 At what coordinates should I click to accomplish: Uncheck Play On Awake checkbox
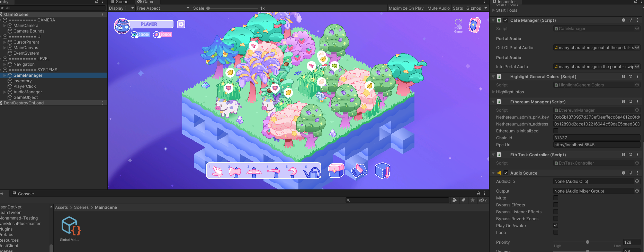(x=556, y=226)
